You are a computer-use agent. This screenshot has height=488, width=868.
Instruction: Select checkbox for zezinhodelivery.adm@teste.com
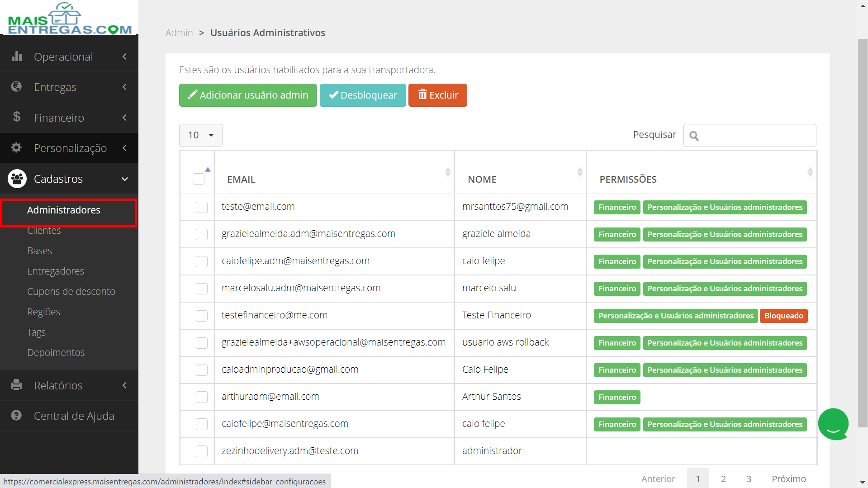(202, 451)
